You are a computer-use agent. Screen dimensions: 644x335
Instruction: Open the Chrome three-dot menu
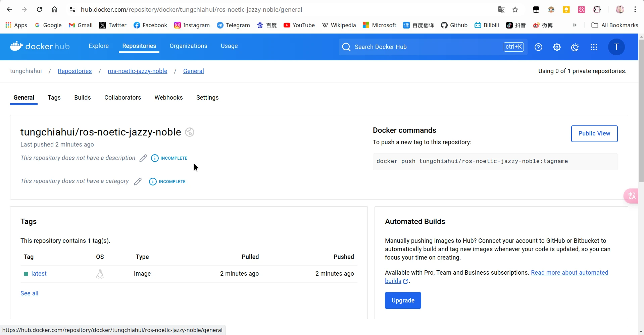pos(635,9)
